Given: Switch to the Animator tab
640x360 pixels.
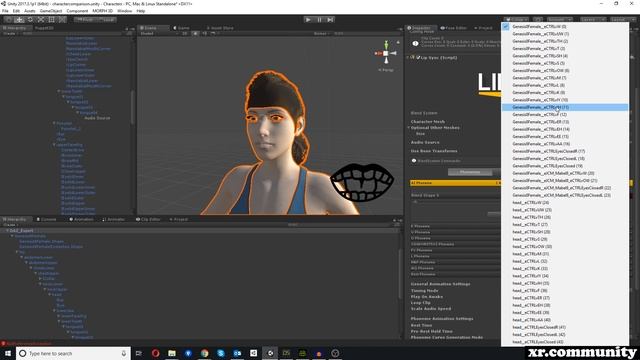Looking at the screenshot, I should point(114,219).
